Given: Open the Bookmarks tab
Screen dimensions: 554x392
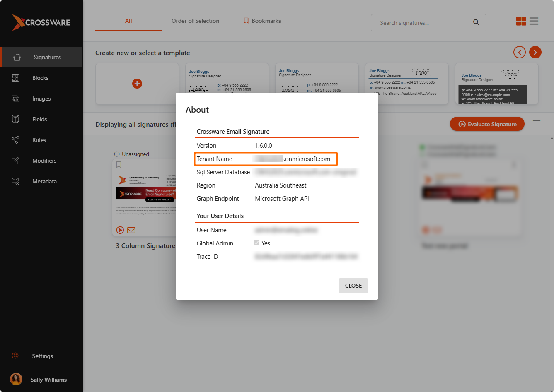Looking at the screenshot, I should point(262,21).
